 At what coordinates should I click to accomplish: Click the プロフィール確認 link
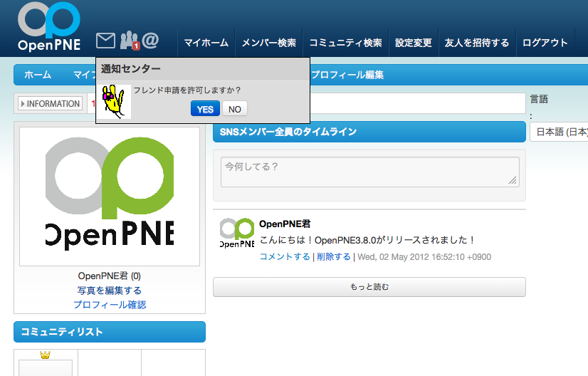110,305
